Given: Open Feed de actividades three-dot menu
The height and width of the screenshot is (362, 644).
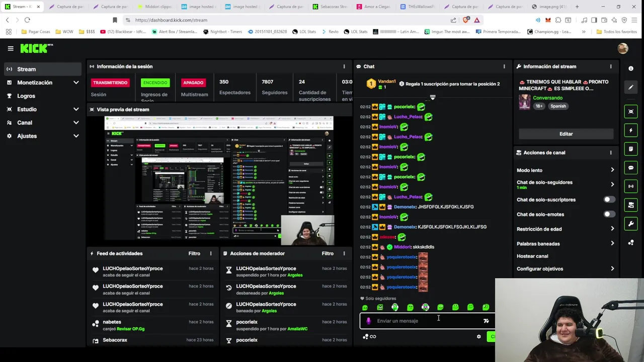Looking at the screenshot, I should [211, 253].
